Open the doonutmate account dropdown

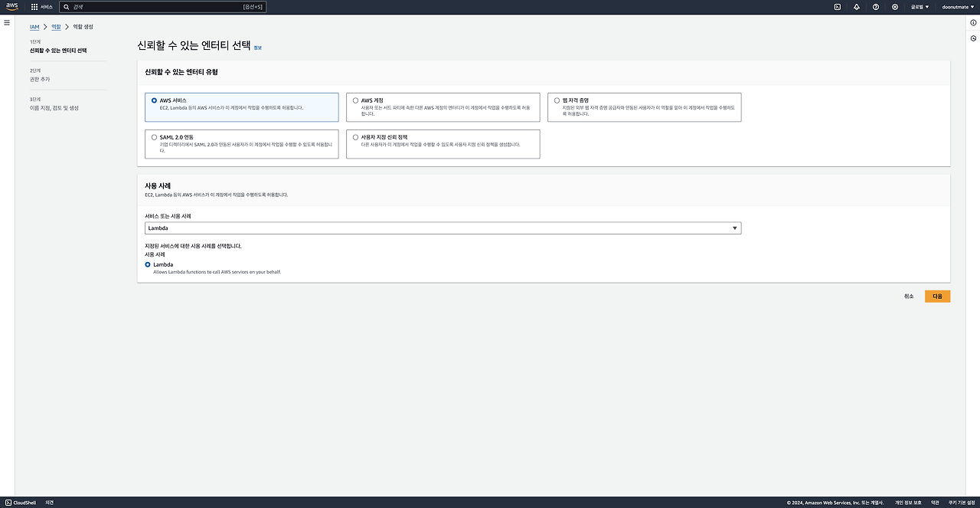[x=957, y=6]
